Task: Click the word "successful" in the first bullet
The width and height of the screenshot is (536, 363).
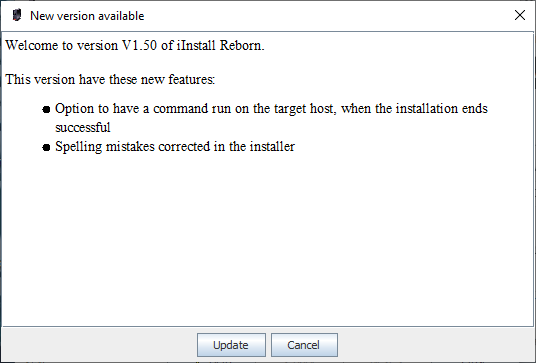Action: [83, 127]
